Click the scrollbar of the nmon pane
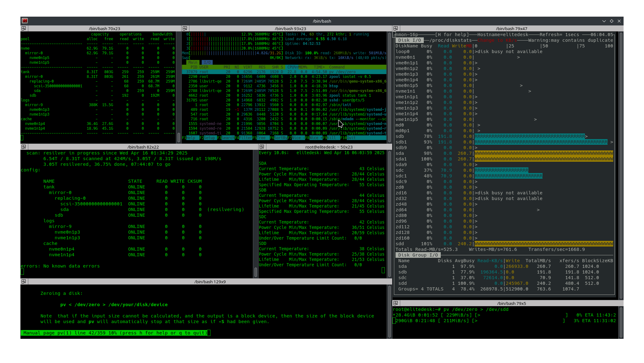The image size is (644, 363). click(621, 165)
